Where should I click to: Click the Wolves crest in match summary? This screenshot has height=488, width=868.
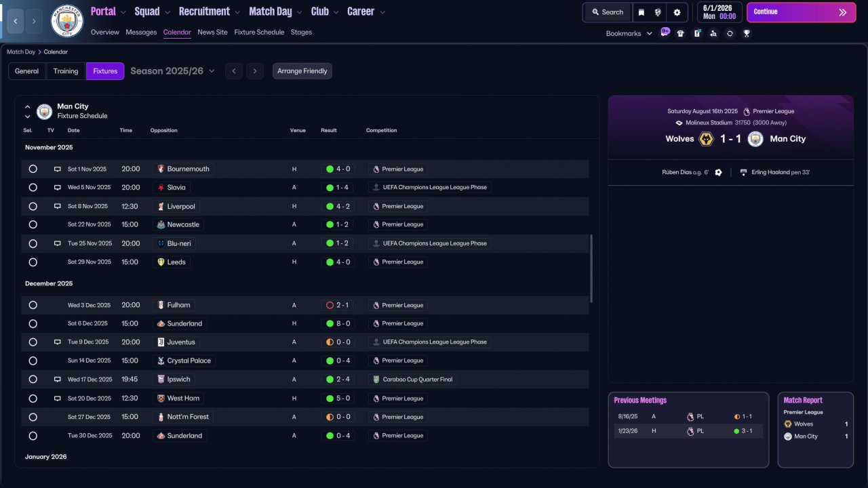(706, 139)
